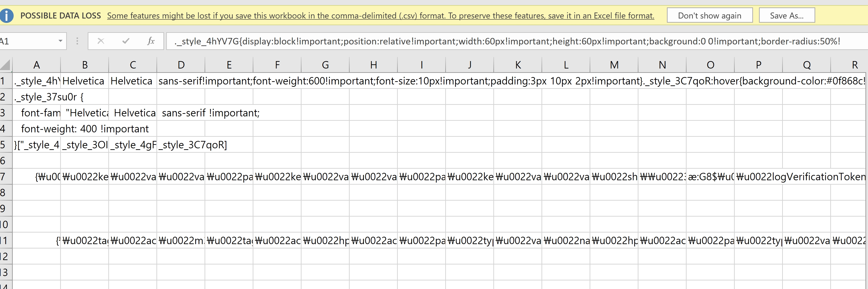This screenshot has width=868, height=289.
Task: Select column K header
Action: point(518,65)
